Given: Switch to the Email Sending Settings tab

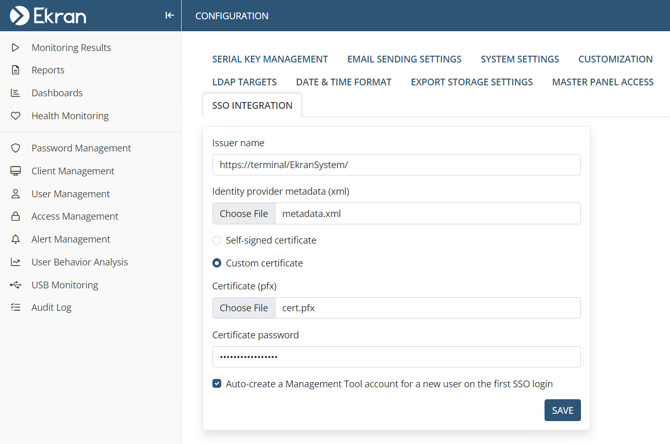Looking at the screenshot, I should pyautogui.click(x=404, y=59).
